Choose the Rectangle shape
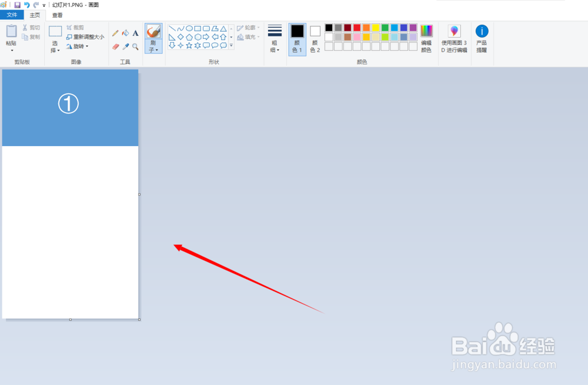The width and height of the screenshot is (588, 385). pos(198,28)
